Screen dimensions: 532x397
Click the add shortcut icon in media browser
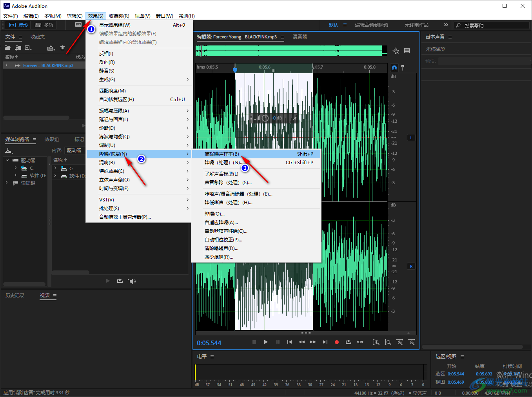[x=9, y=150]
